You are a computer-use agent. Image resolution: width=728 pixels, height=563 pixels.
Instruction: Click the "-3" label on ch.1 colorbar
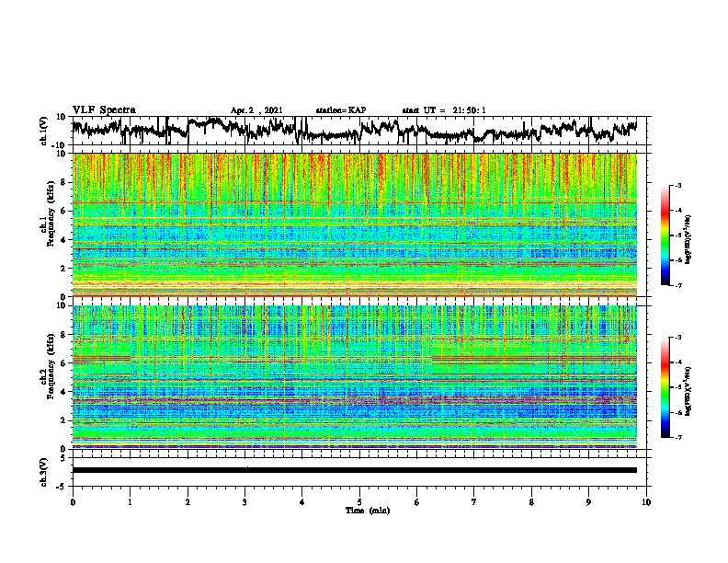coord(677,185)
